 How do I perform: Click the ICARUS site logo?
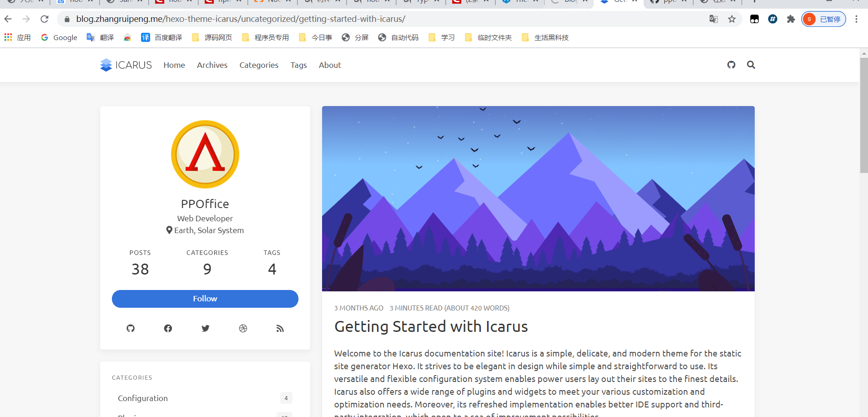[x=126, y=65]
